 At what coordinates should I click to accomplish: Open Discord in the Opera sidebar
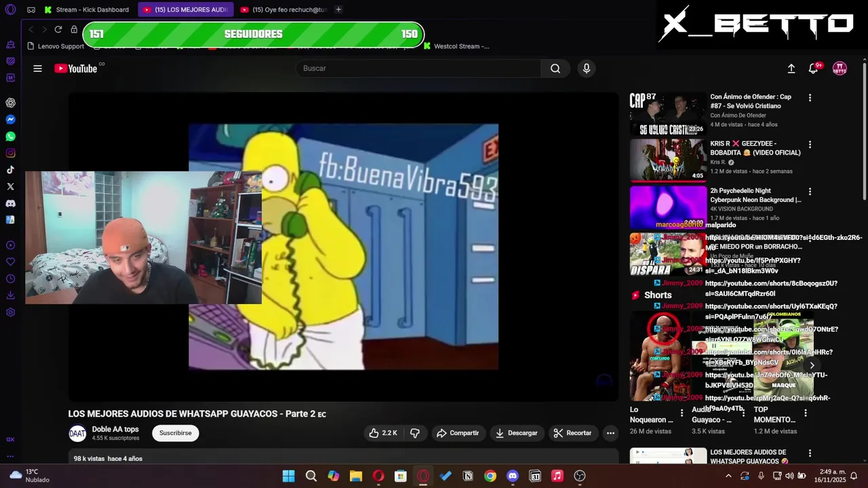click(x=10, y=203)
